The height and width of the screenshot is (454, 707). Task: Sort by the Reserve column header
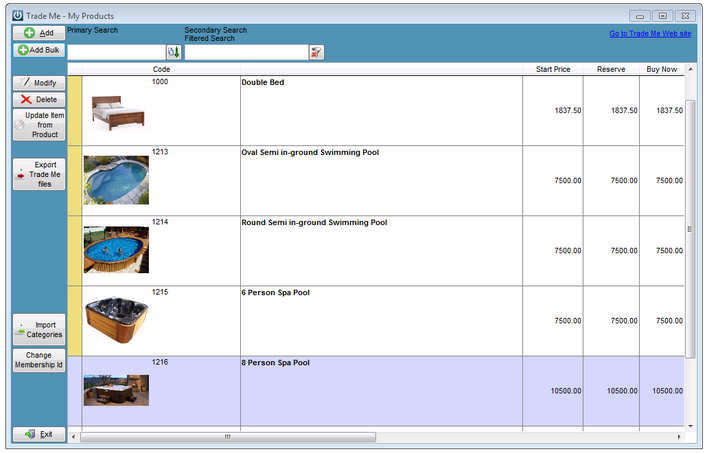(611, 69)
